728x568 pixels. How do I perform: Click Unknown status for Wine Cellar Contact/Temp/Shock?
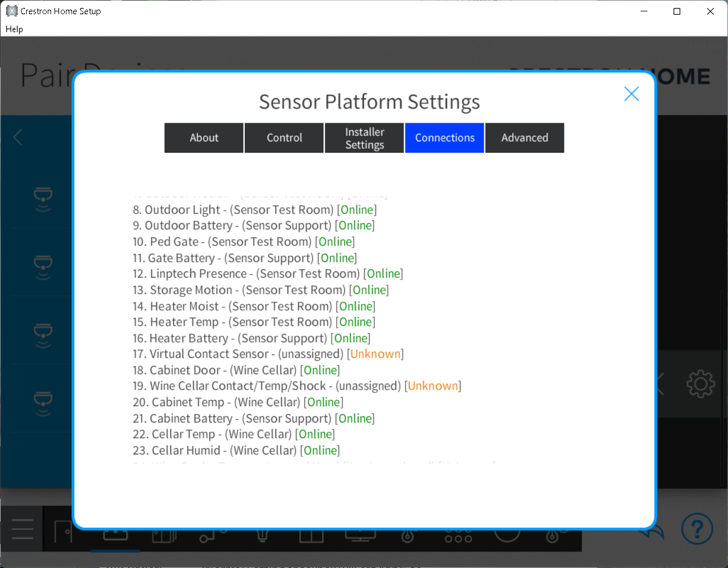(433, 386)
